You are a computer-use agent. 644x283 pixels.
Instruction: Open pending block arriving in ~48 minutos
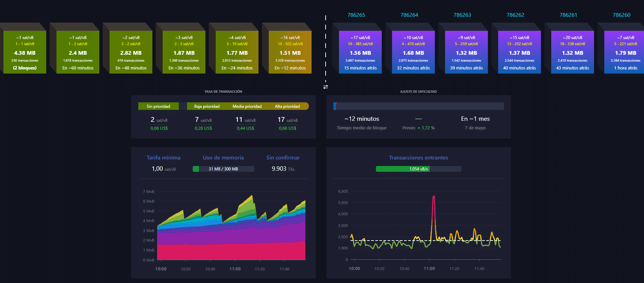(131, 52)
